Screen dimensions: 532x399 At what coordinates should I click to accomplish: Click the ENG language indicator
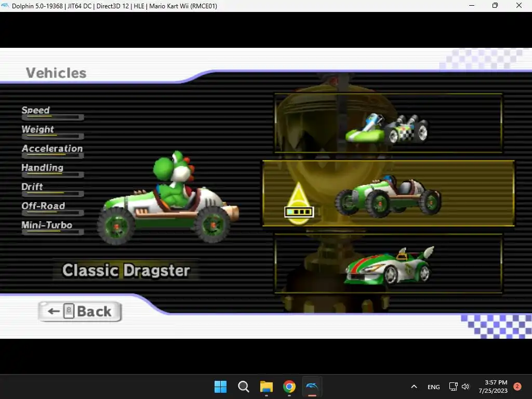(434, 387)
